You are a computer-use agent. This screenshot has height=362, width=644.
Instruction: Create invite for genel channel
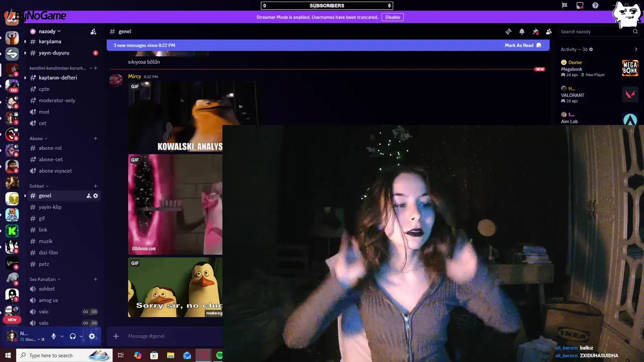(x=89, y=196)
